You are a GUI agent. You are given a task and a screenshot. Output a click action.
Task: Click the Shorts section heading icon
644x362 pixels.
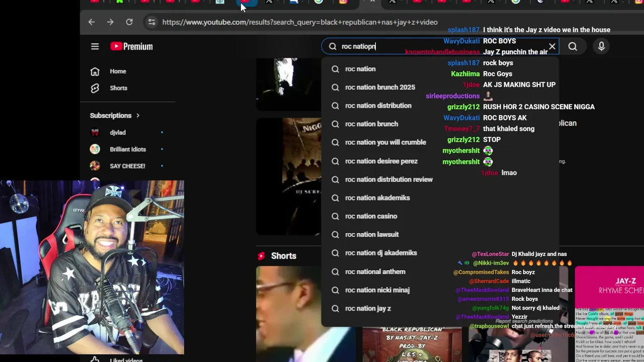[261, 256]
